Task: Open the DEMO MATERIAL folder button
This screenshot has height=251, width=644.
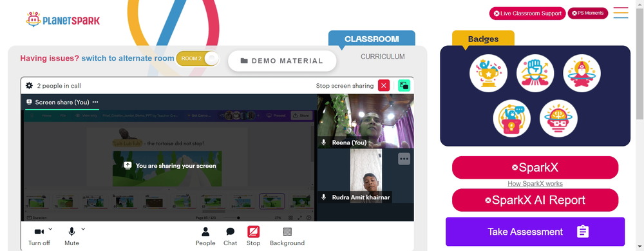Action: point(282,61)
